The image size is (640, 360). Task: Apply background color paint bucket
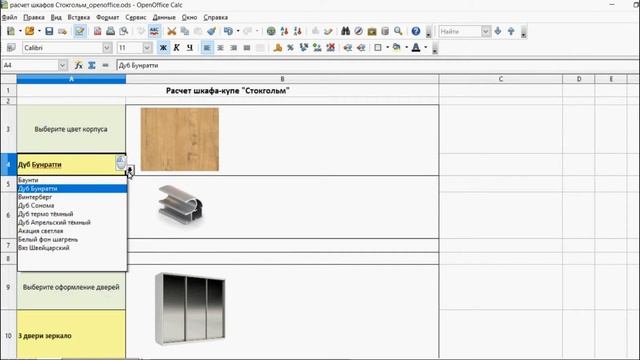pos(396,48)
